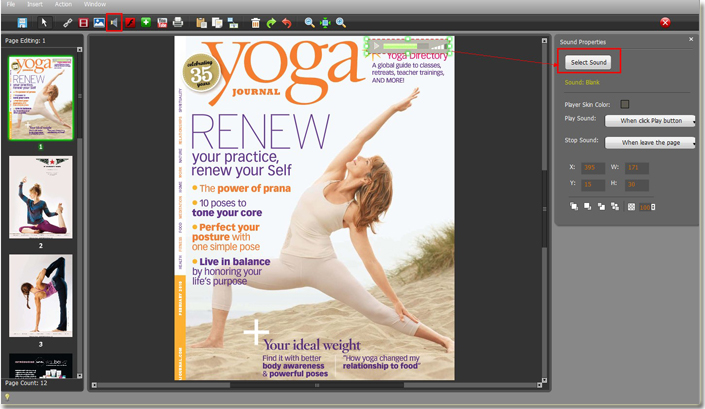Screen dimensions: 705x409
Task: Pick the Player Skin Color swatch
Action: (625, 104)
